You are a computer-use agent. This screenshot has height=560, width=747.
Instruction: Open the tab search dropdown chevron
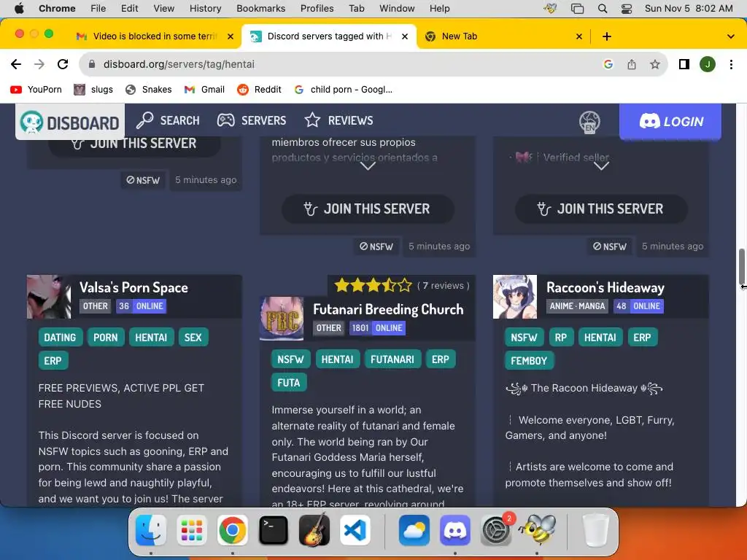click(730, 36)
